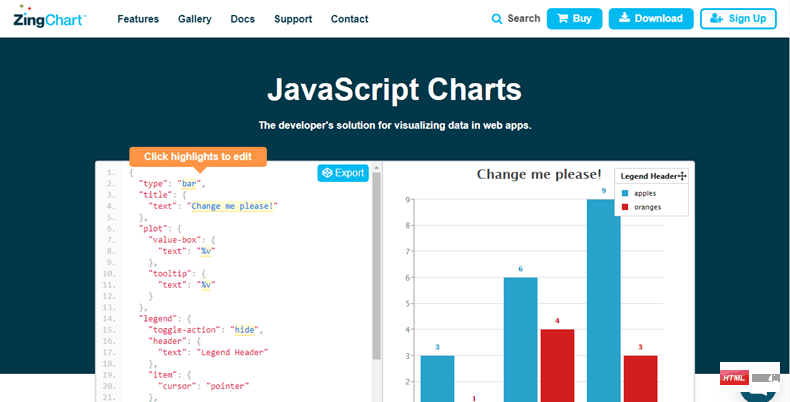This screenshot has width=790, height=402.
Task: Click the search magnifier icon
Action: pos(497,19)
